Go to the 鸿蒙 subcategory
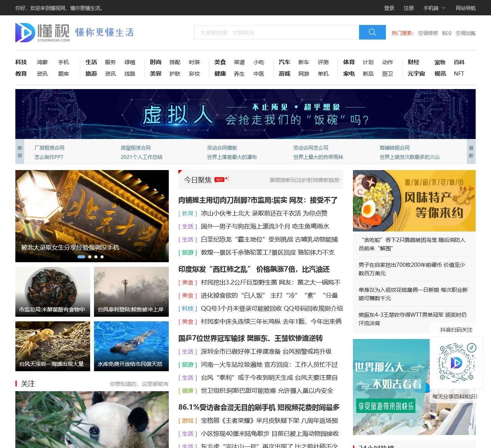 [x=42, y=62]
